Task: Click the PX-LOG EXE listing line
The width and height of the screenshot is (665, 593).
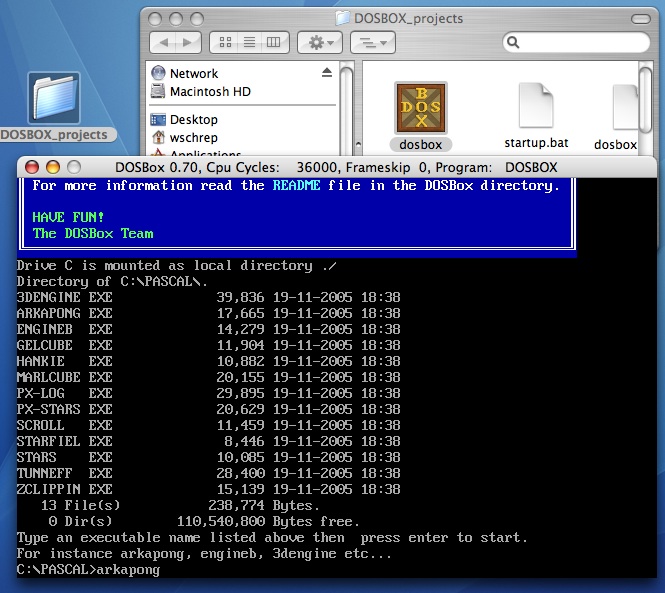Action: pos(208,393)
